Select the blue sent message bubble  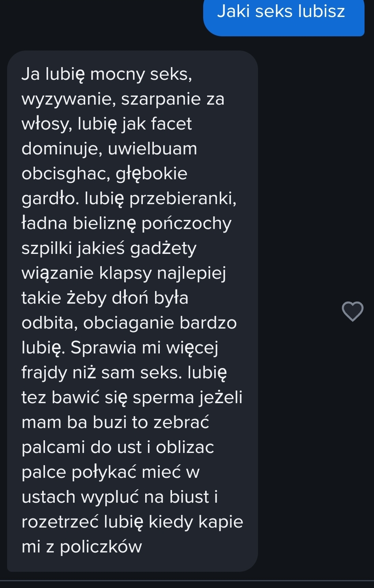pos(283,16)
